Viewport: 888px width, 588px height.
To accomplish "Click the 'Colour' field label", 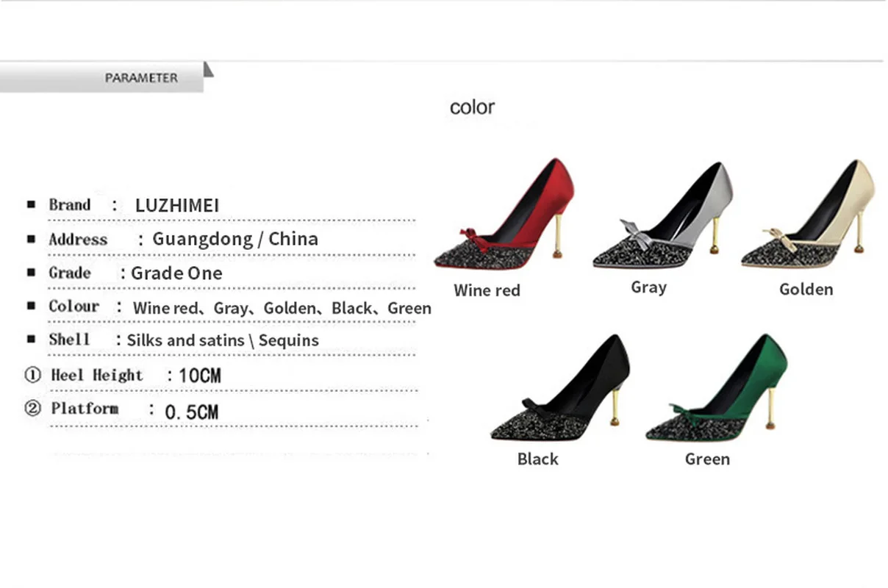I will (x=74, y=306).
